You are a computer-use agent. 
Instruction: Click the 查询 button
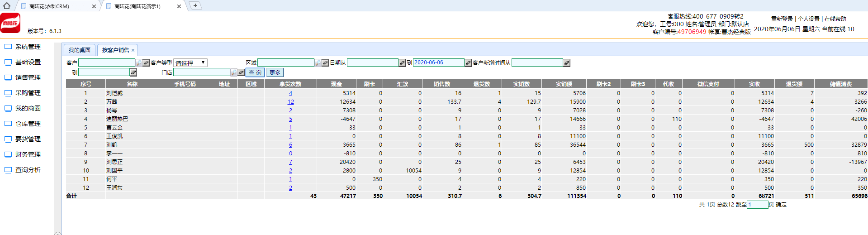[255, 72]
